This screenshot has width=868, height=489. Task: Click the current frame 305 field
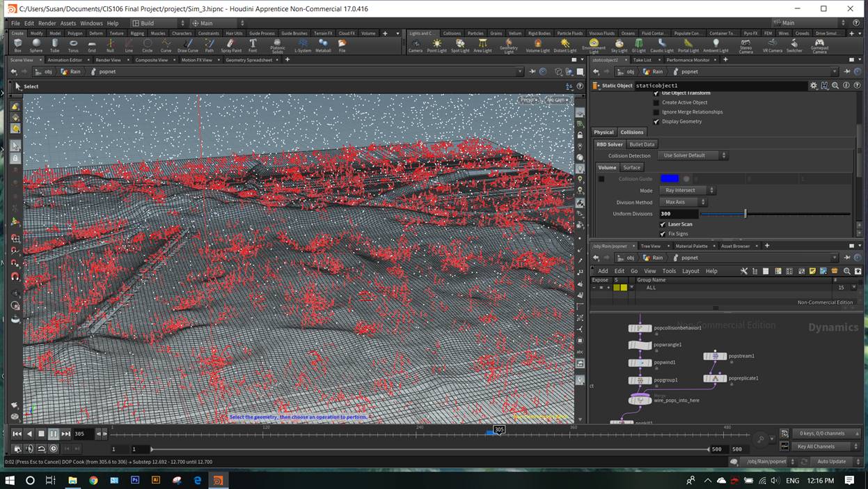coord(83,433)
